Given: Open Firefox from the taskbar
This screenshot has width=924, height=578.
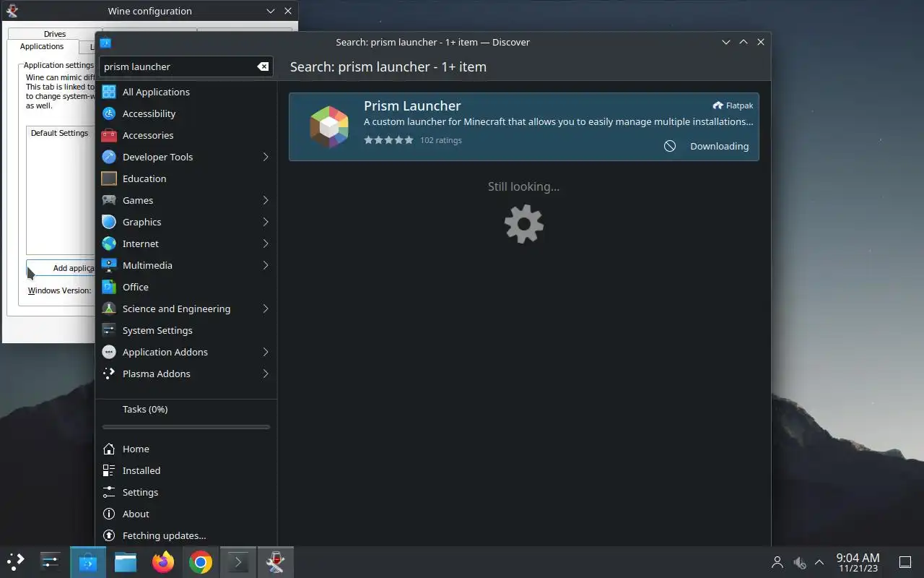Looking at the screenshot, I should [x=163, y=562].
